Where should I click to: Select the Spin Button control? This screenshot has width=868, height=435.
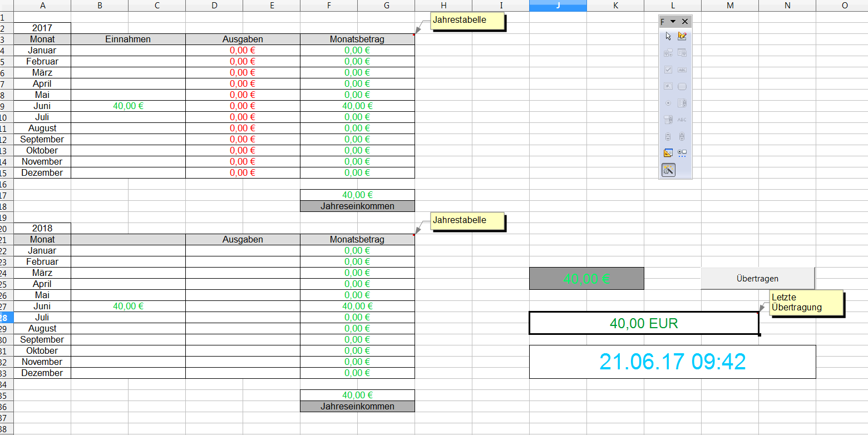[x=668, y=136]
